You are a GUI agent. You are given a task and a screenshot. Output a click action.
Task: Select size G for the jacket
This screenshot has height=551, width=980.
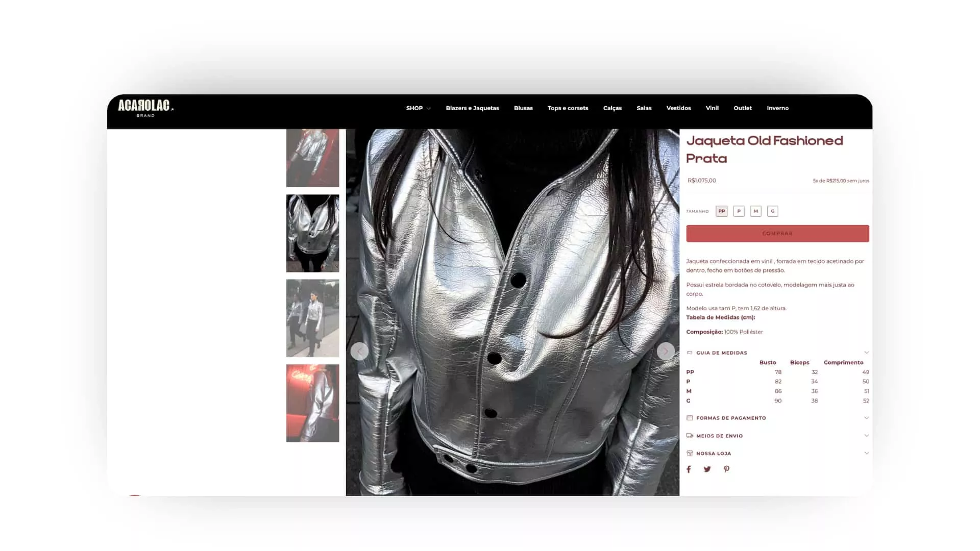(772, 211)
